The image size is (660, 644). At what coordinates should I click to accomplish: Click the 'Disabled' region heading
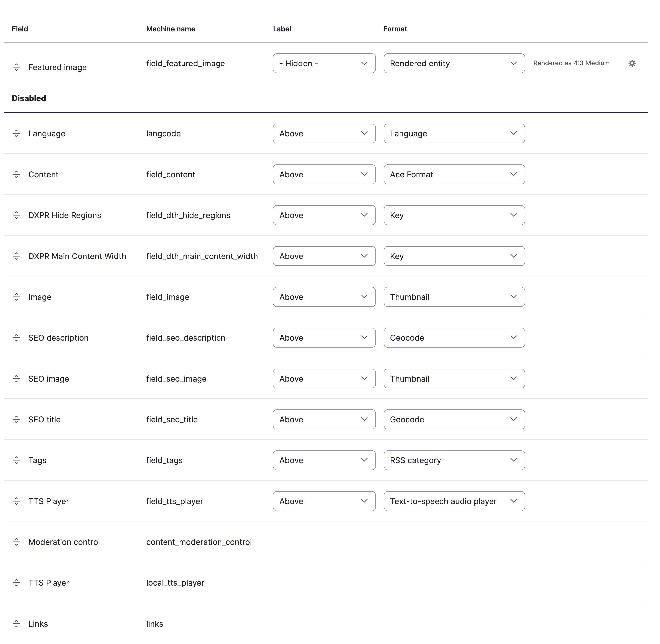(x=29, y=98)
